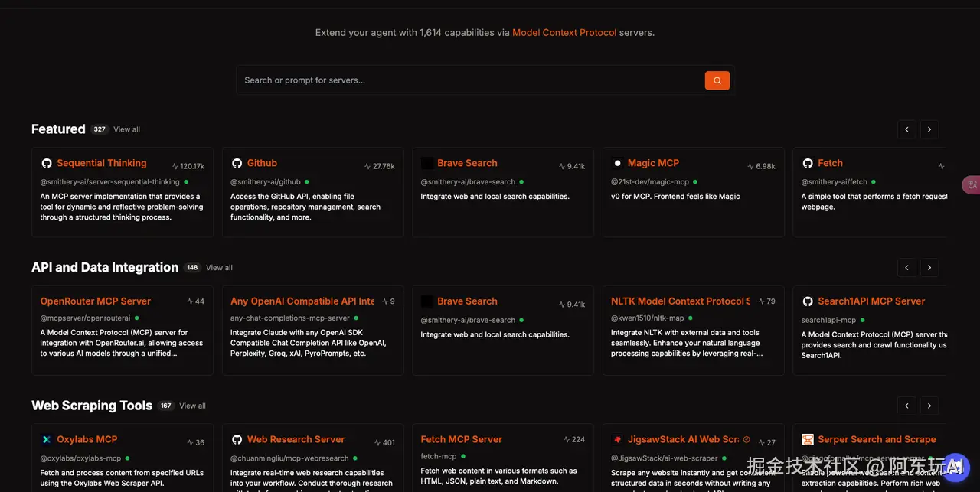The height and width of the screenshot is (492, 980).
Task: Open the Magic MCP server
Action: [x=653, y=163]
